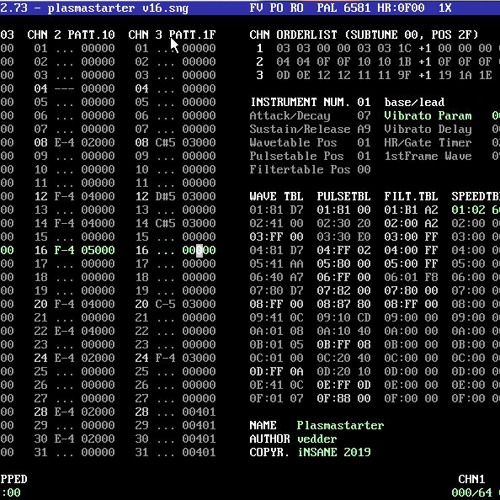Viewport: 500px width, 500px height.
Task: Click the Sustain/Release value A9
Action: (364, 129)
